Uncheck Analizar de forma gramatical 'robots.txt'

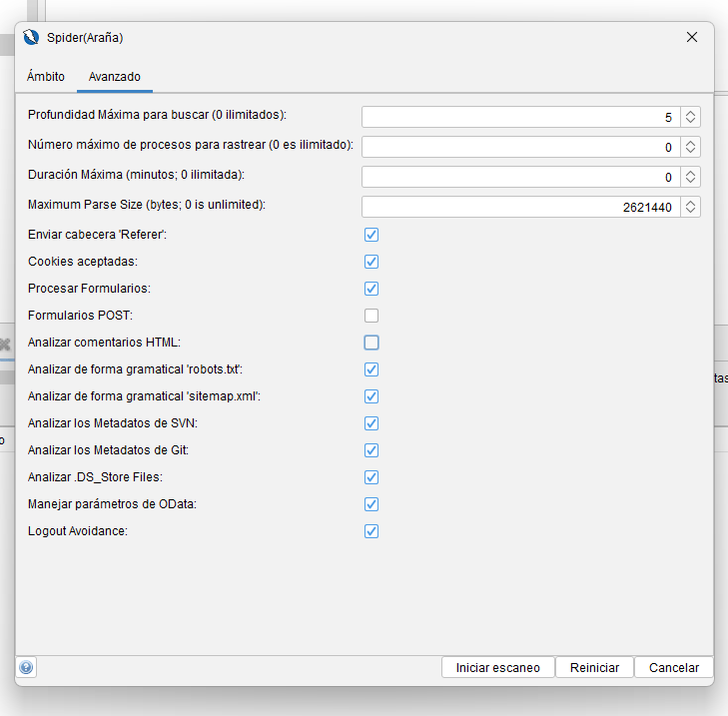[x=371, y=369]
